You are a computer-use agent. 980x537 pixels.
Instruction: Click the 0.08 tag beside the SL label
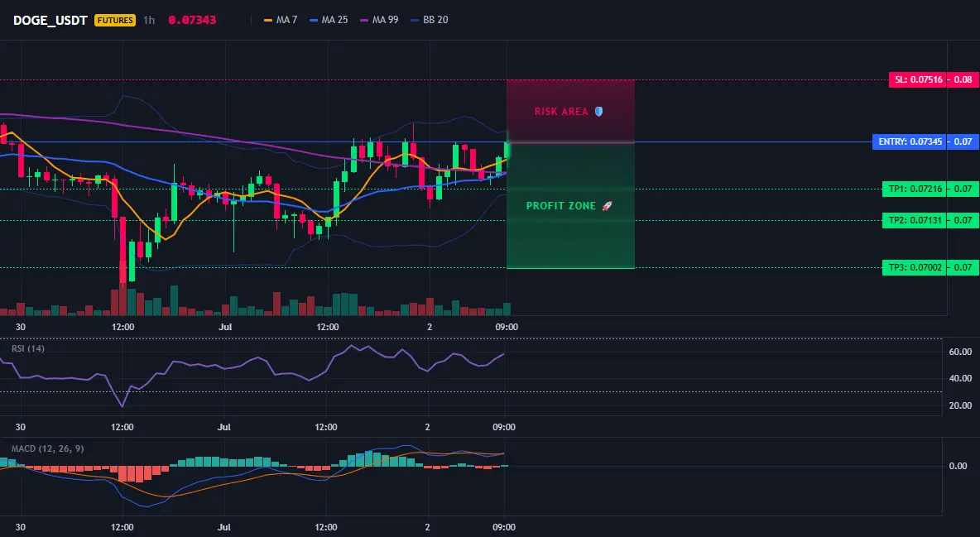[x=963, y=79]
